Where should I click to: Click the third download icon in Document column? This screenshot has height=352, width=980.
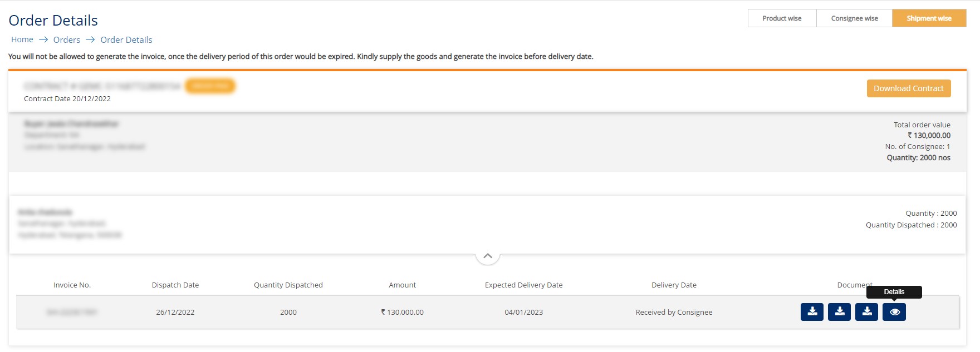pos(866,312)
